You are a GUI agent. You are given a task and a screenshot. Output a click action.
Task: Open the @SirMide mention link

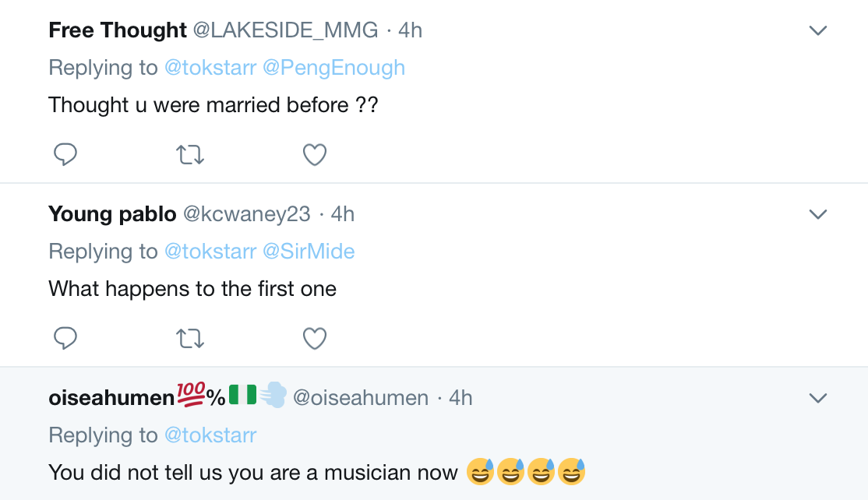pos(309,251)
